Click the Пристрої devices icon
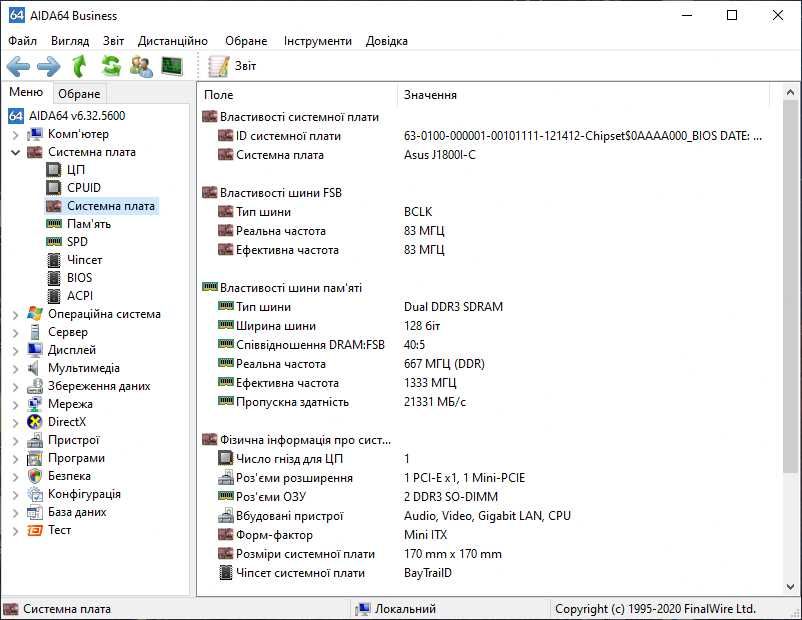The height and width of the screenshot is (620, 802). pyautogui.click(x=34, y=440)
